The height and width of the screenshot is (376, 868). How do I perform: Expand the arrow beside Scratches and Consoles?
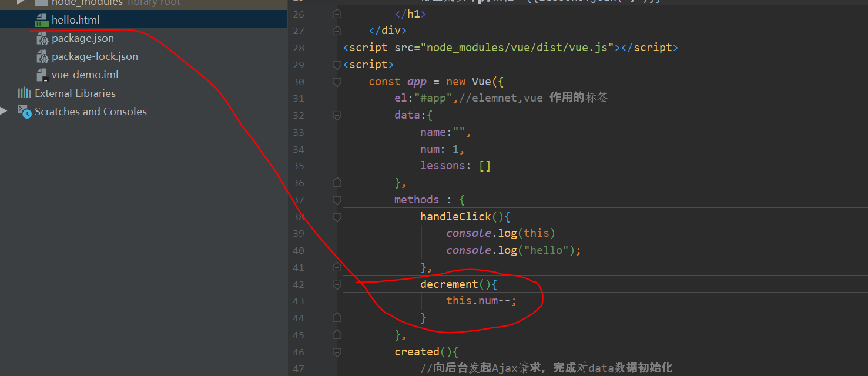tap(5, 112)
